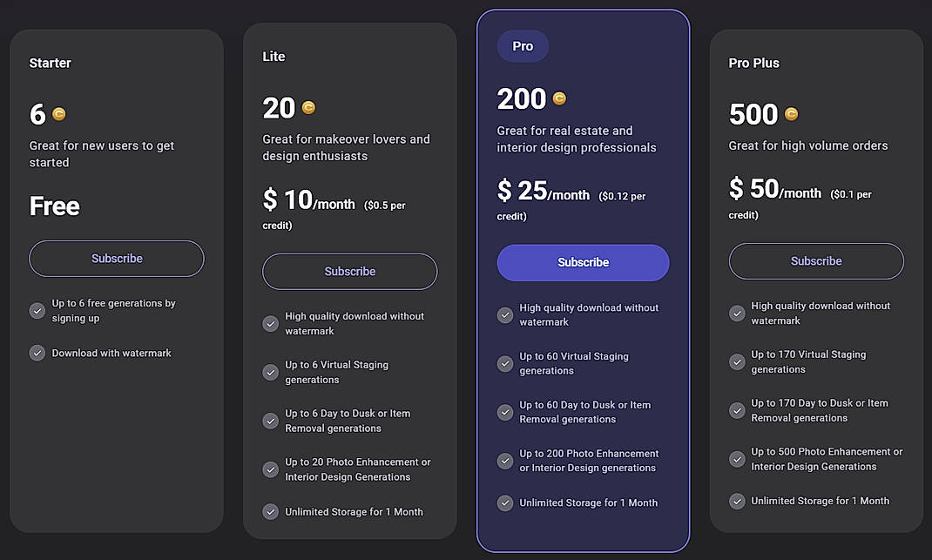This screenshot has height=560, width=932.
Task: Click the coin icon next to Pro's 200 credits
Action: pos(557,98)
